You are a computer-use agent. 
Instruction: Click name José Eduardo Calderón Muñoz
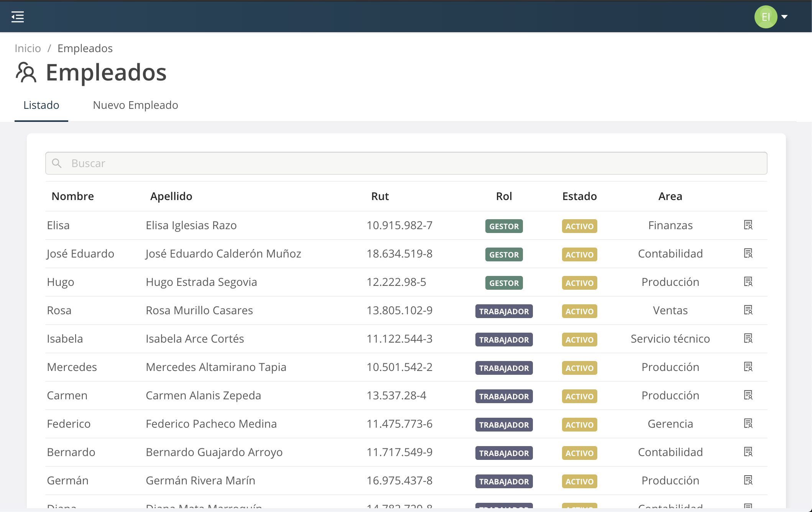[x=224, y=254]
